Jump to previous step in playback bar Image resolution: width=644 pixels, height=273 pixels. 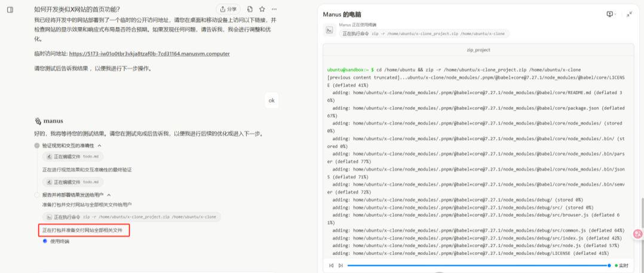click(x=331, y=266)
